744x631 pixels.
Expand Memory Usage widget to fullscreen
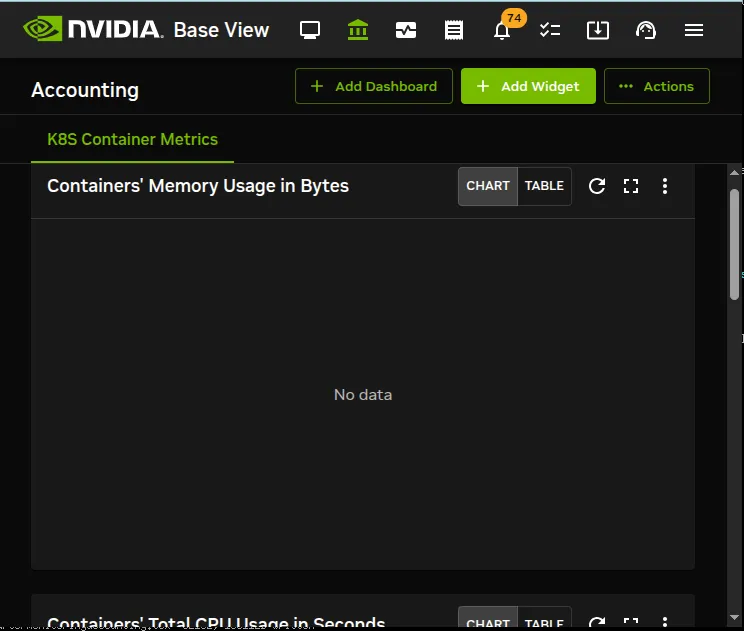(x=631, y=186)
